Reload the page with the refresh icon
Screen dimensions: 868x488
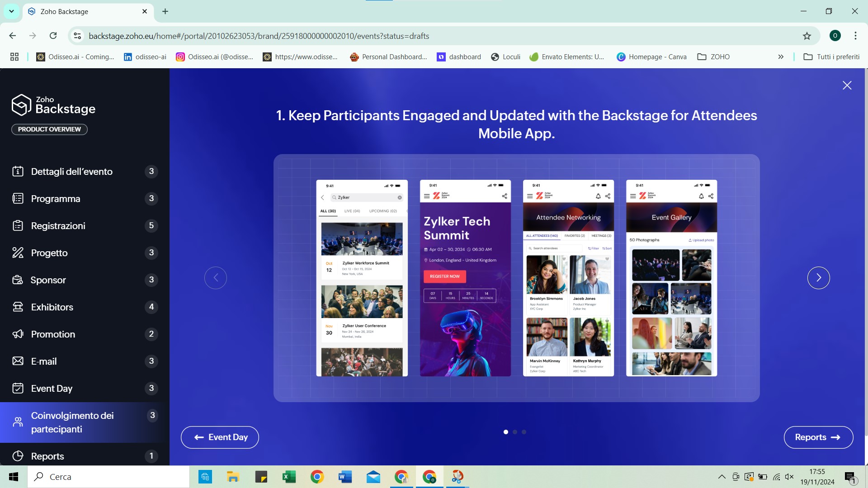point(53,36)
